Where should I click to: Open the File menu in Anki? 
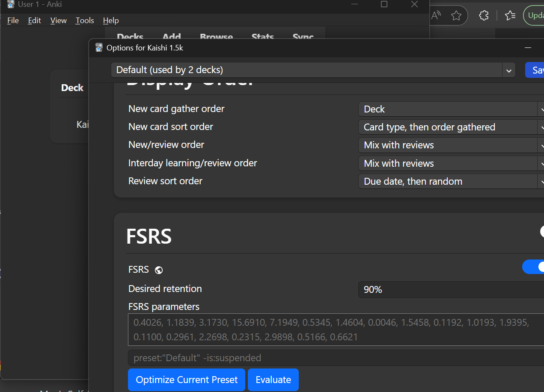click(x=13, y=21)
